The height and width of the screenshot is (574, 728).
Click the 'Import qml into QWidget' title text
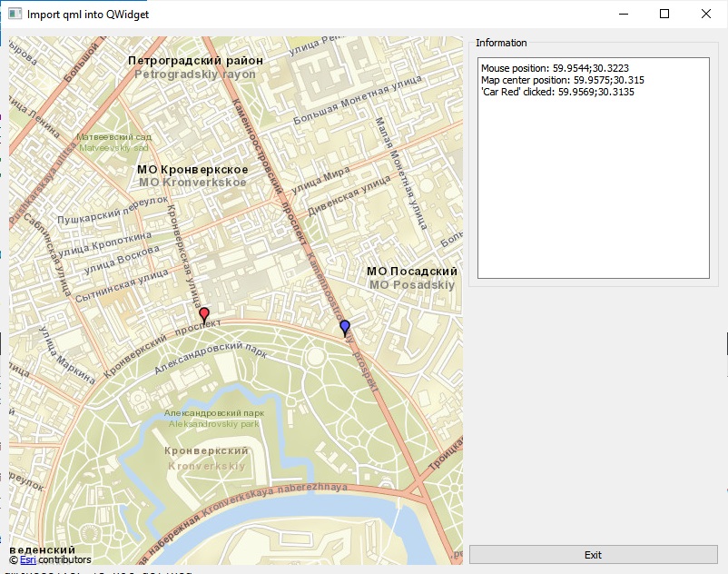88,15
